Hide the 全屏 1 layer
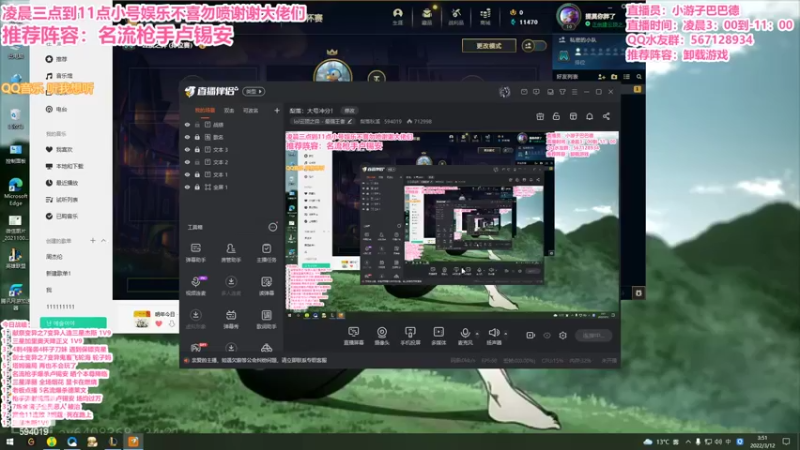Image resolution: width=800 pixels, height=450 pixels. click(x=187, y=187)
